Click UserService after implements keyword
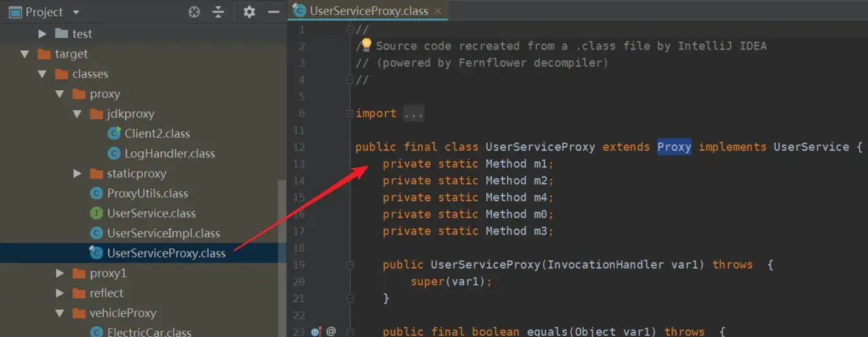868x337 pixels. coord(811,147)
